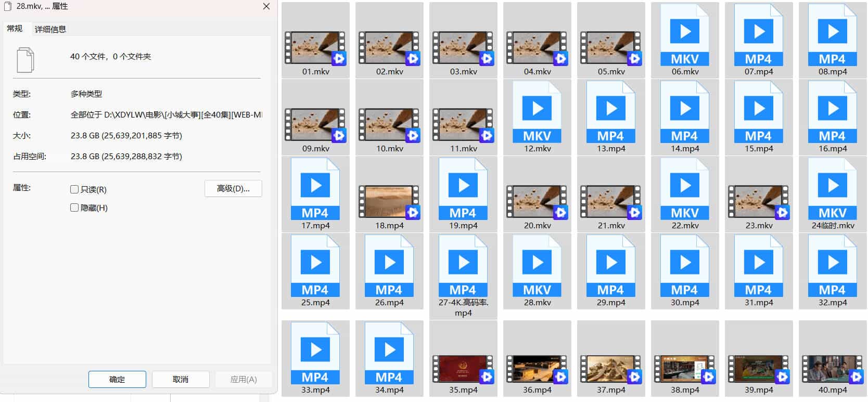The height and width of the screenshot is (402, 868).
Task: Click the 18.mp4 video thumbnail
Action: click(x=389, y=201)
